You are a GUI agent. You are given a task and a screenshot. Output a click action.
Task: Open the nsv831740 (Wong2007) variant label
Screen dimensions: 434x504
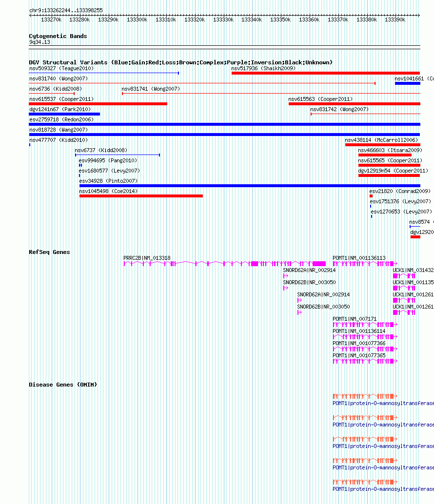tap(59, 79)
